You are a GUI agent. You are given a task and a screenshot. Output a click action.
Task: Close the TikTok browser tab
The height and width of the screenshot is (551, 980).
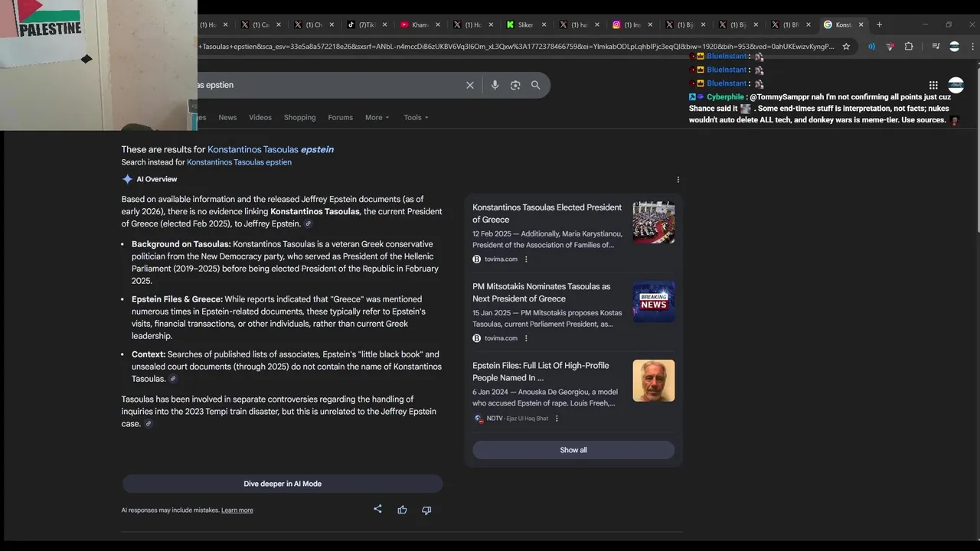coord(384,24)
